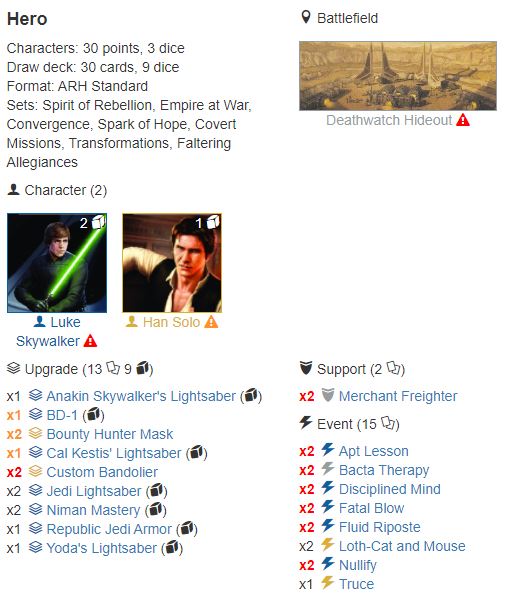This screenshot has height=611, width=529.
Task: Click the yellow layers icon beside Custom Bandolier
Action: click(35, 471)
